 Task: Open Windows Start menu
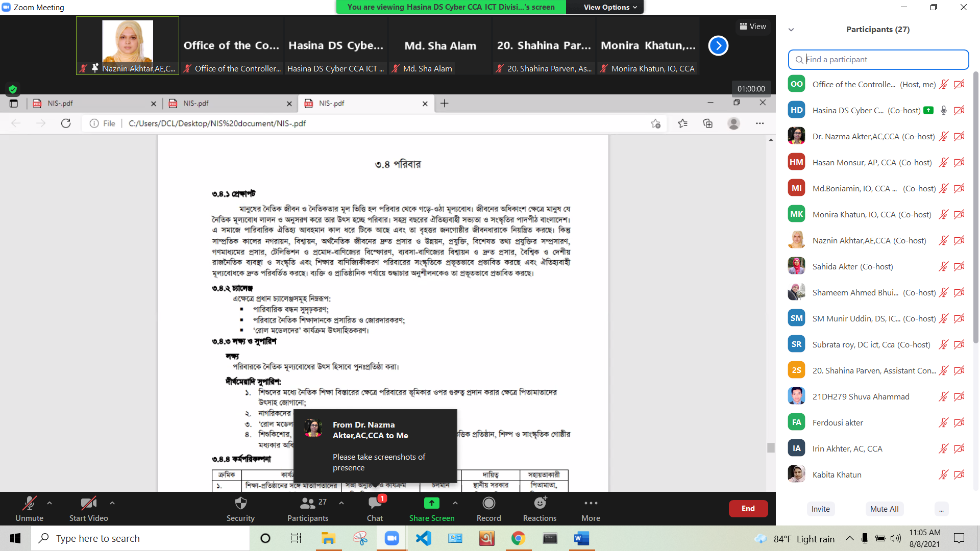pos(15,538)
